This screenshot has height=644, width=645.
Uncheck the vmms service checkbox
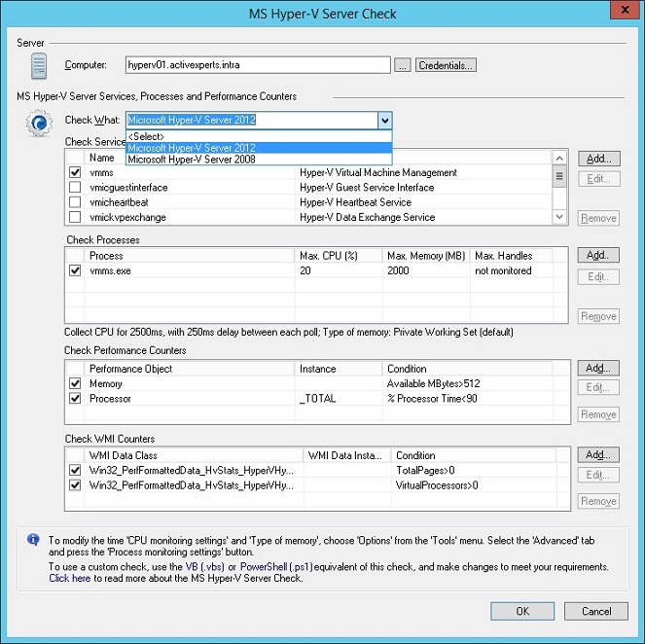(75, 172)
